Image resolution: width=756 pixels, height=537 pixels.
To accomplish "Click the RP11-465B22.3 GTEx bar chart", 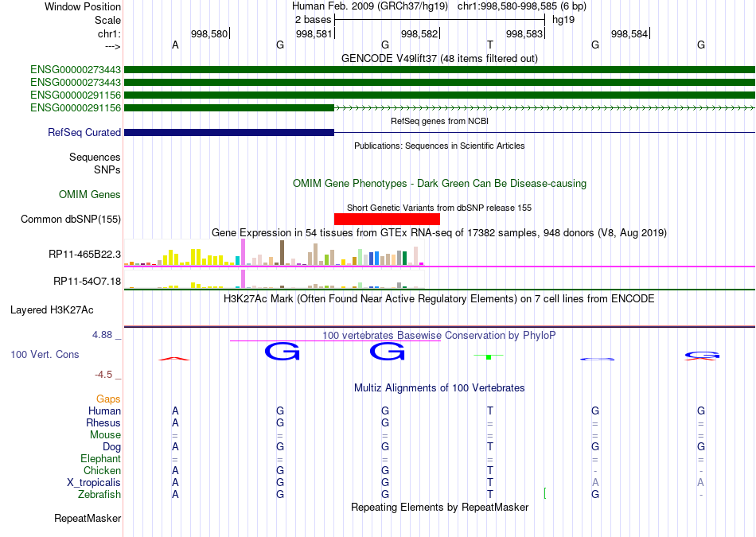I will [x=274, y=253].
